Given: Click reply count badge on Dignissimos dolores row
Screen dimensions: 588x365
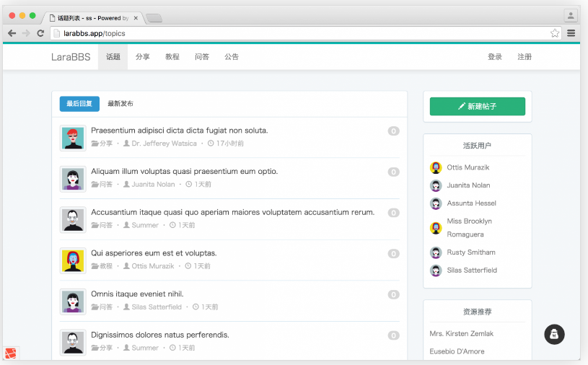Looking at the screenshot, I should (393, 335).
